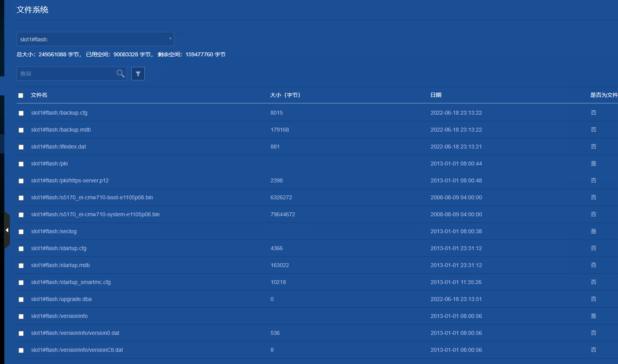Viewport: 618px width, 364px height.
Task: Click size value 79644672 of system bin
Action: [283, 214]
